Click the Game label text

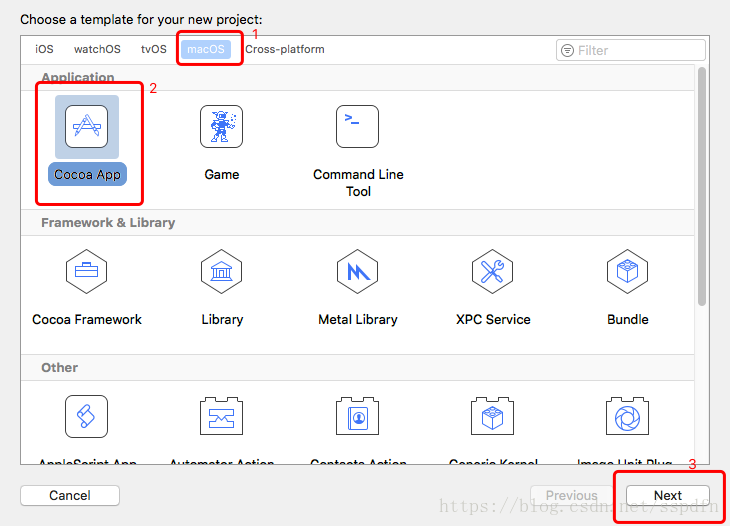click(222, 175)
